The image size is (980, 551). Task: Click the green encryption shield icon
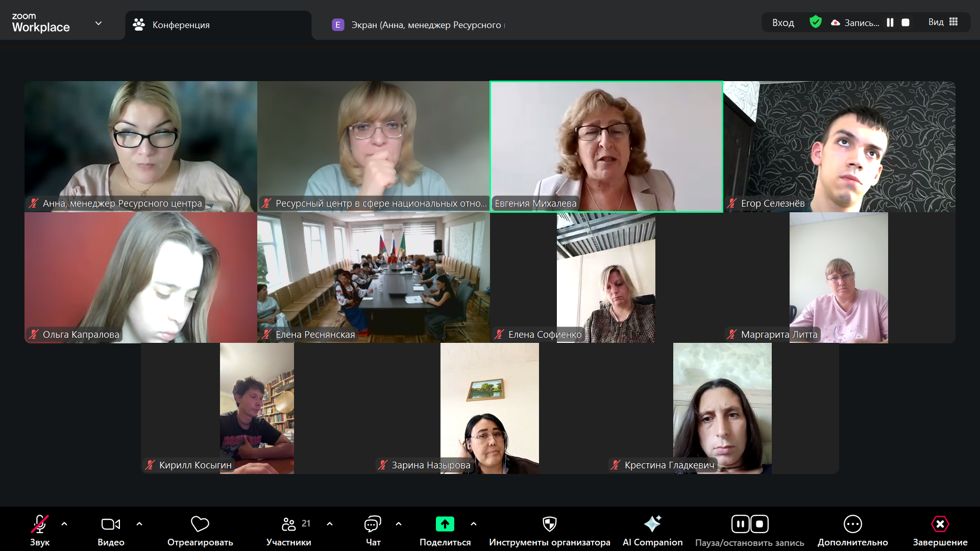tap(816, 22)
